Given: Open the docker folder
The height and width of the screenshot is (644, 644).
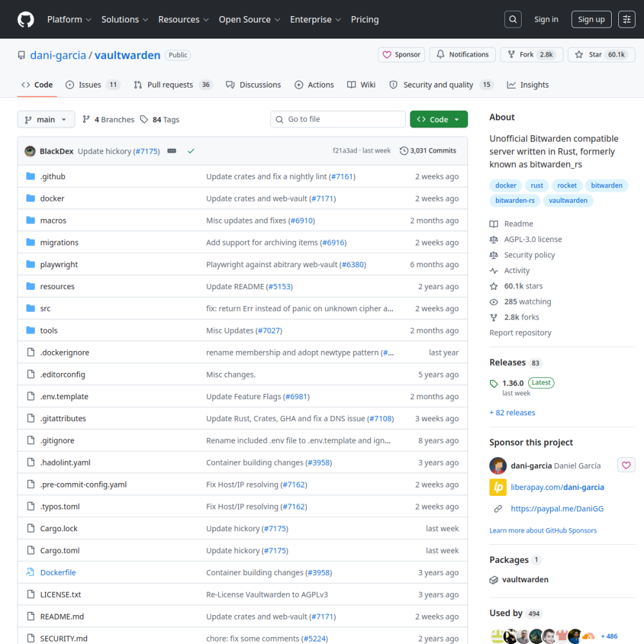Looking at the screenshot, I should [x=52, y=198].
